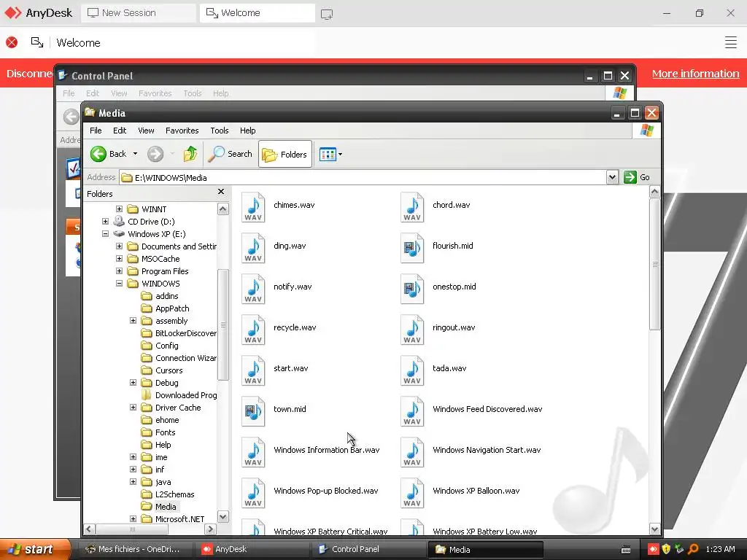This screenshot has height=560, width=747.
Task: Open the View menu in Media window
Action: click(x=146, y=131)
